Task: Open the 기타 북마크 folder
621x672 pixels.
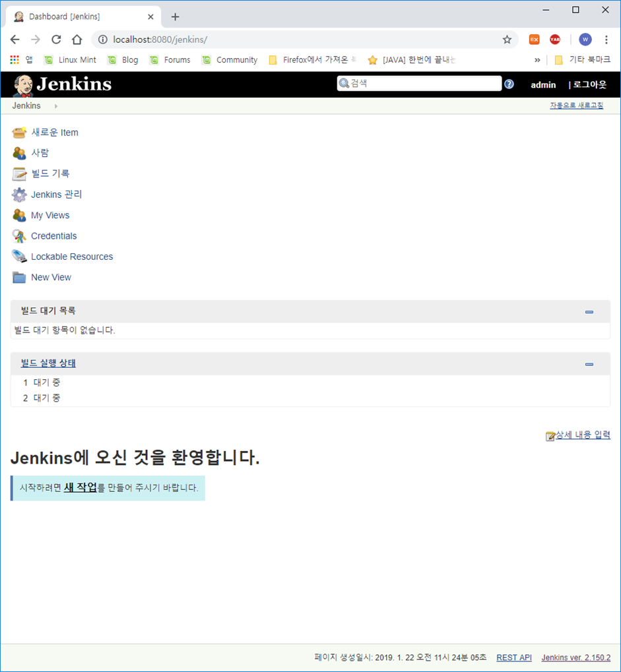Action: pyautogui.click(x=582, y=60)
